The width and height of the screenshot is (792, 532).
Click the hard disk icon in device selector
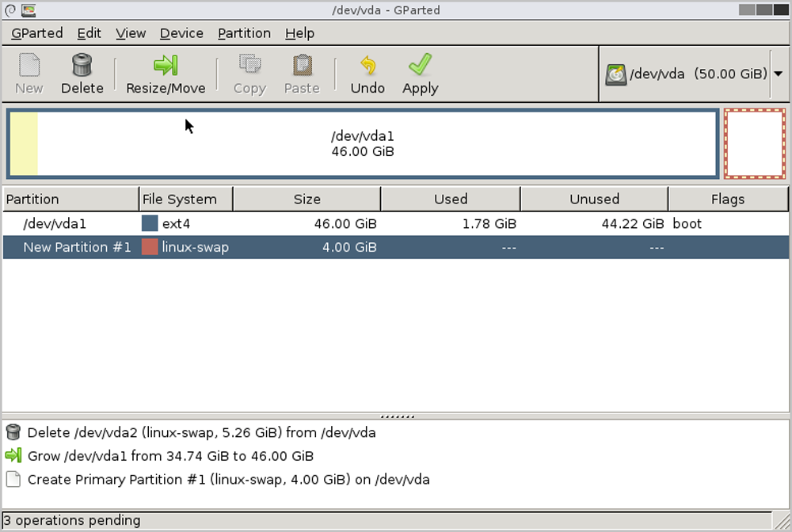pos(616,74)
